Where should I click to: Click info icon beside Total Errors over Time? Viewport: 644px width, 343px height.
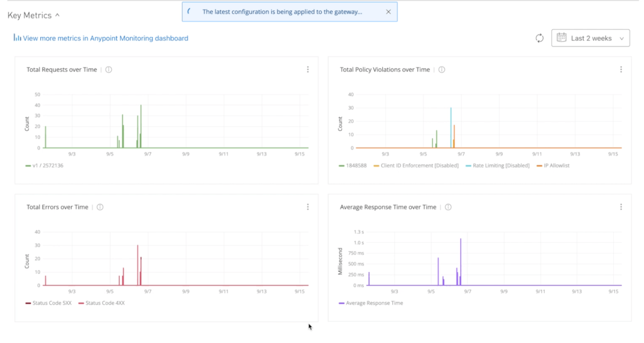click(100, 207)
